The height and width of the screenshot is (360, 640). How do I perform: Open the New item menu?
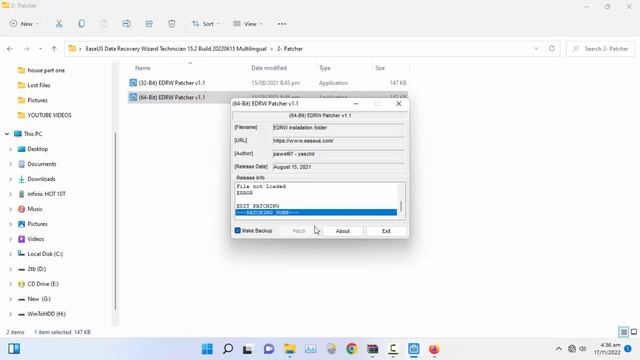[24, 24]
